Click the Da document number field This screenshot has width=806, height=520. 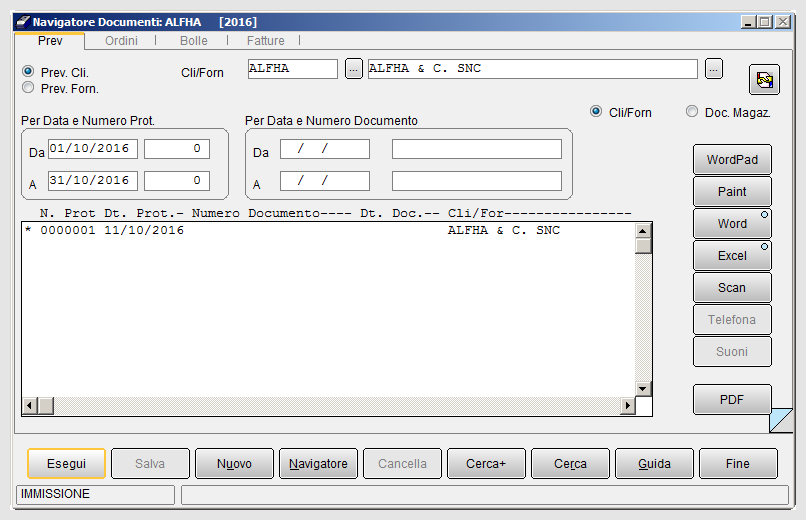tap(477, 149)
